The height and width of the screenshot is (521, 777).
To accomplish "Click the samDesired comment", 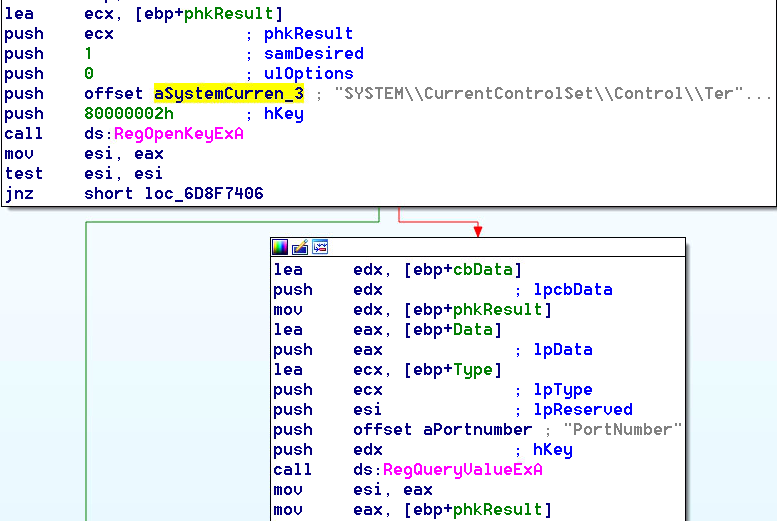I will pyautogui.click(x=314, y=54).
